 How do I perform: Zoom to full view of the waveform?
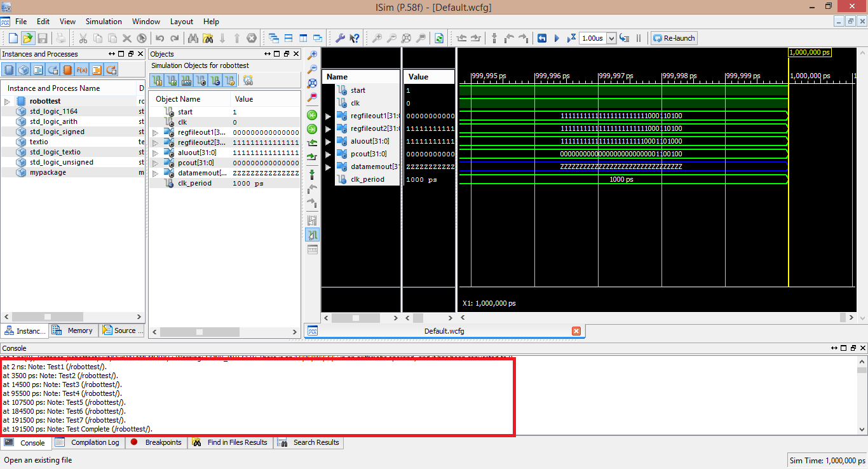pos(312,83)
